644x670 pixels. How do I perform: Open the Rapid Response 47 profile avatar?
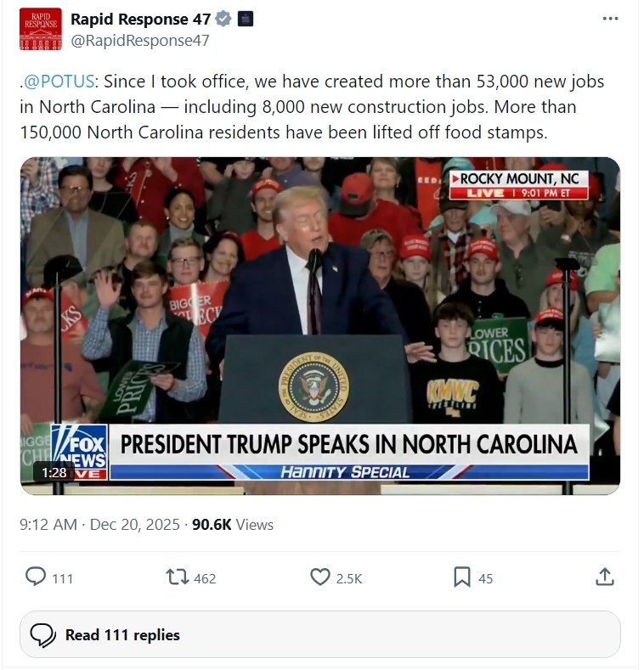(41, 29)
